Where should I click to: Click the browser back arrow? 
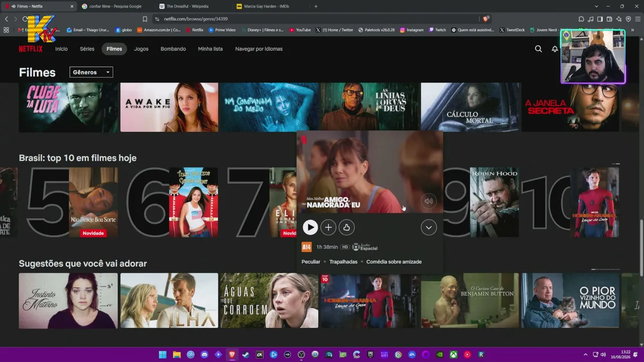point(6,19)
